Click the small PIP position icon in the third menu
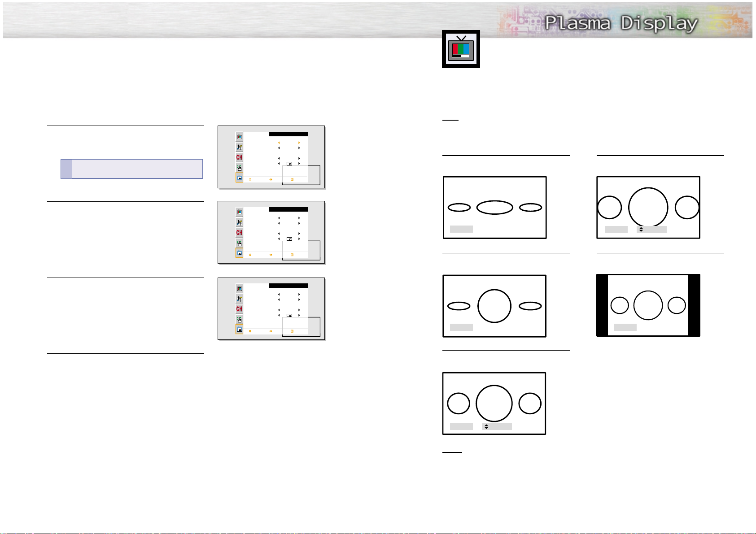Viewport: 756px width, 534px height. click(290, 315)
